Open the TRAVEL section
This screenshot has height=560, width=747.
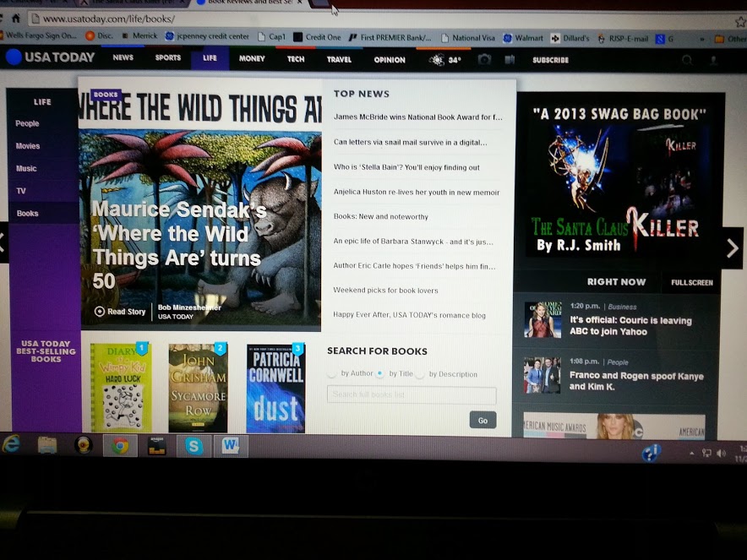tap(339, 59)
